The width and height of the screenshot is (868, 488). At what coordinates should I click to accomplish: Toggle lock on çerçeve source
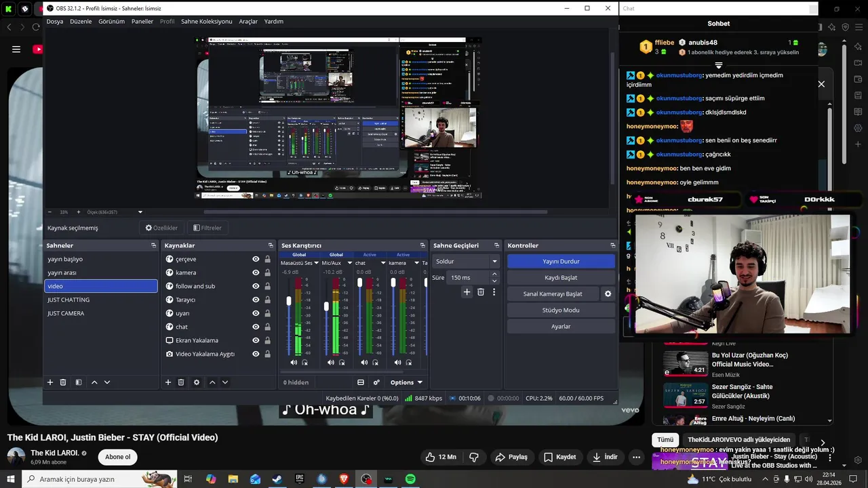click(267, 259)
